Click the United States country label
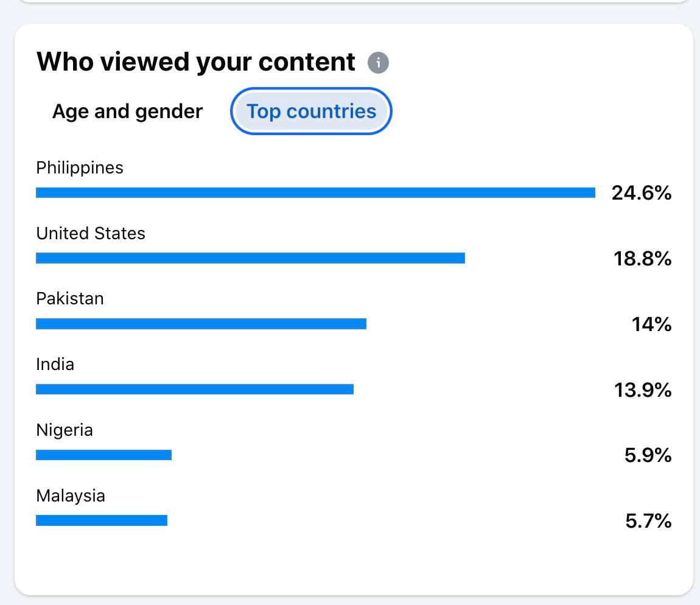 [91, 233]
